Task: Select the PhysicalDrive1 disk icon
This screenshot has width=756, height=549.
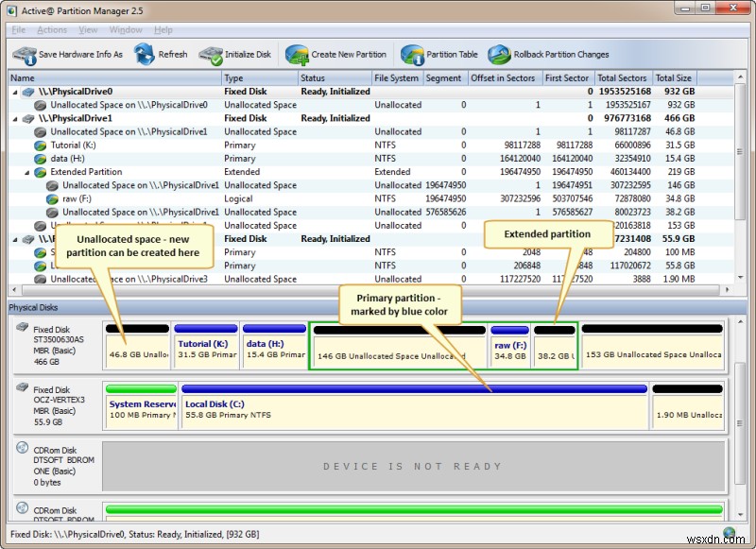Action: click(28, 118)
